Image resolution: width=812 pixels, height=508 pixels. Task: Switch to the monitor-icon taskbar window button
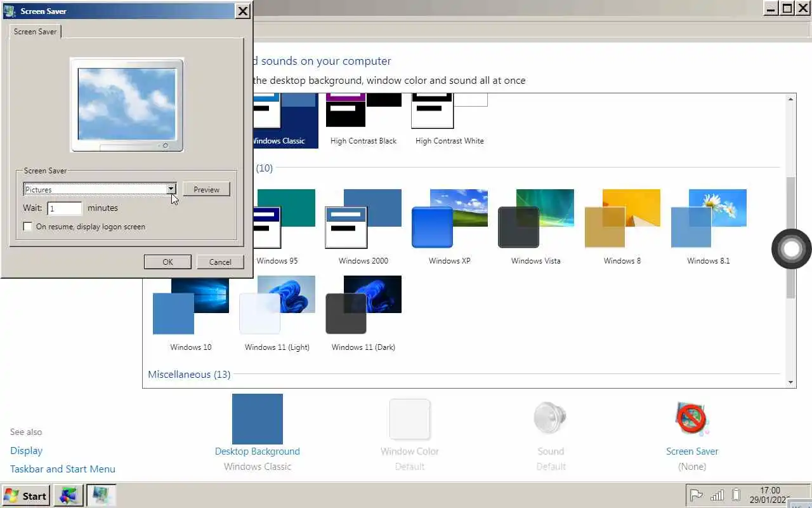[101, 496]
